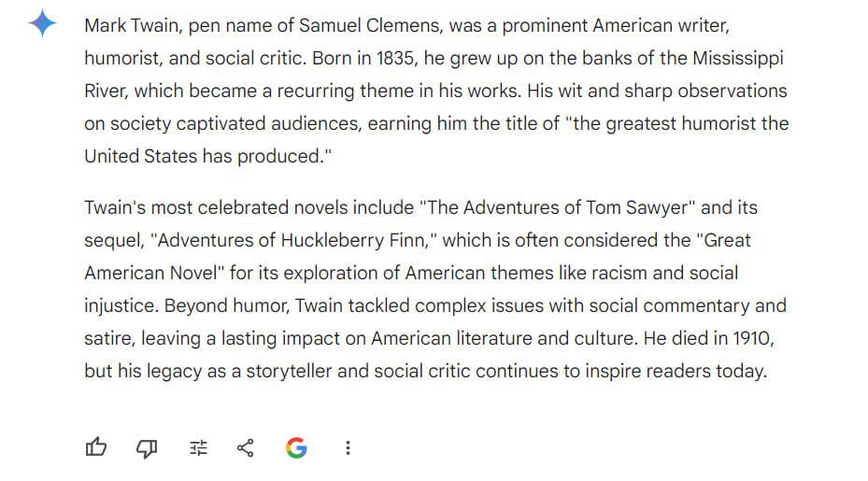Click the Google double-check response icon
The height and width of the screenshot is (481, 868).
pyautogui.click(x=296, y=447)
